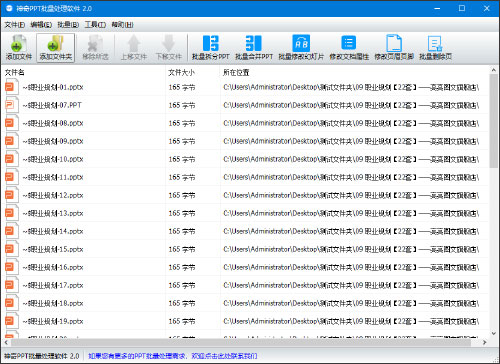Click the location path of 职业规划-16.pptx
This screenshot has width=500, height=364.
point(351,267)
